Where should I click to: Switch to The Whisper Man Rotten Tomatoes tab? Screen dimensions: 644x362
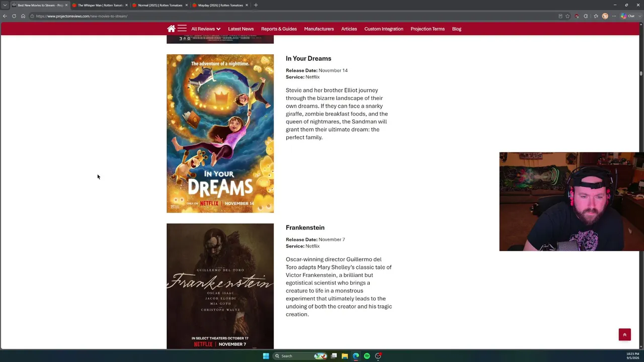point(100,5)
